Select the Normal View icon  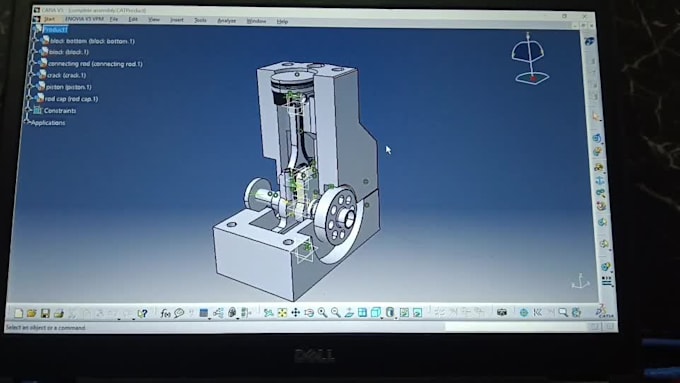point(349,313)
